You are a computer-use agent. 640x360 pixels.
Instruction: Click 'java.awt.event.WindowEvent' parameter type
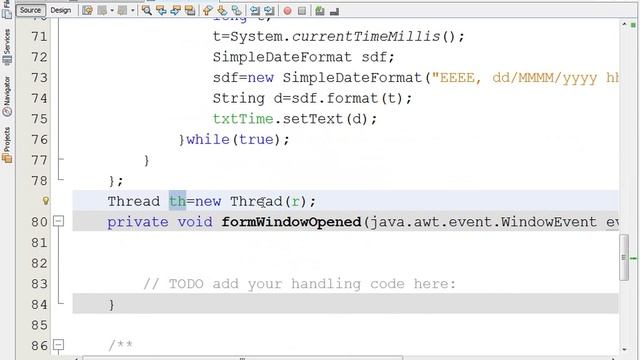click(483, 222)
